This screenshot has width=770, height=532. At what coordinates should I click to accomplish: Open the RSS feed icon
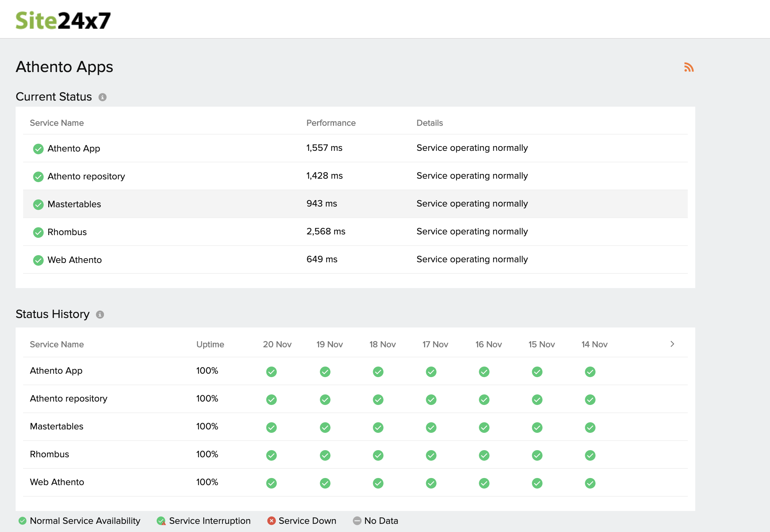pos(688,67)
